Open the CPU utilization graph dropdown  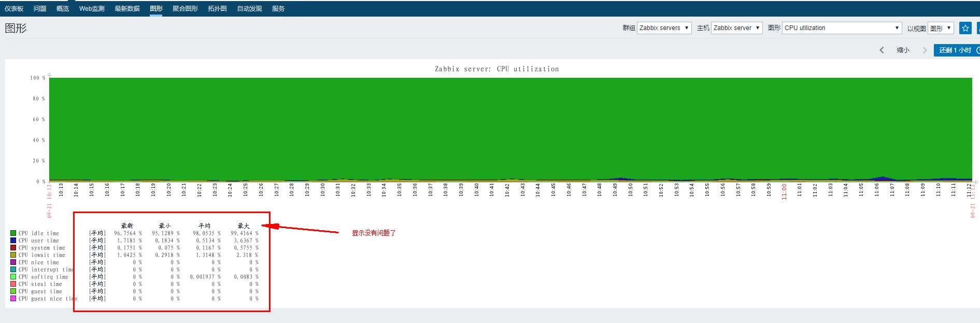[x=842, y=28]
